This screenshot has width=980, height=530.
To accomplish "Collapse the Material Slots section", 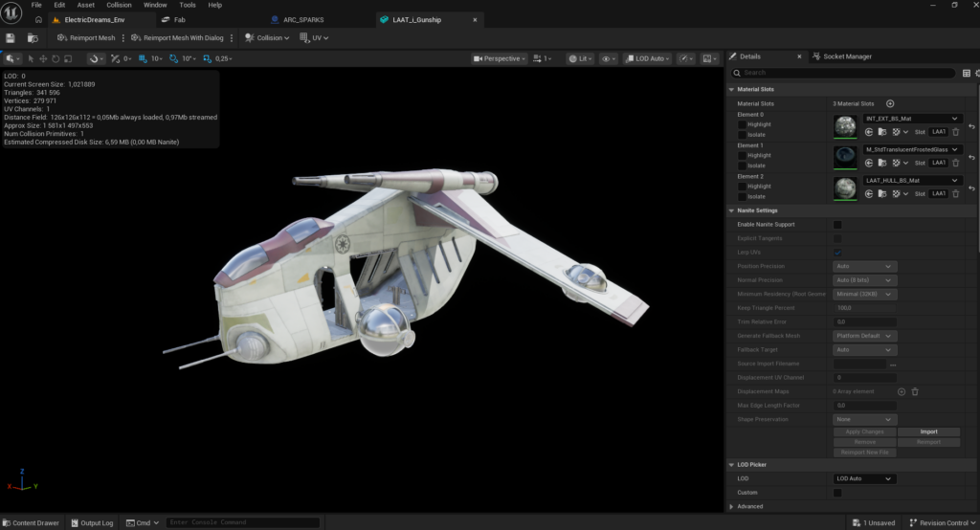I will tap(731, 89).
